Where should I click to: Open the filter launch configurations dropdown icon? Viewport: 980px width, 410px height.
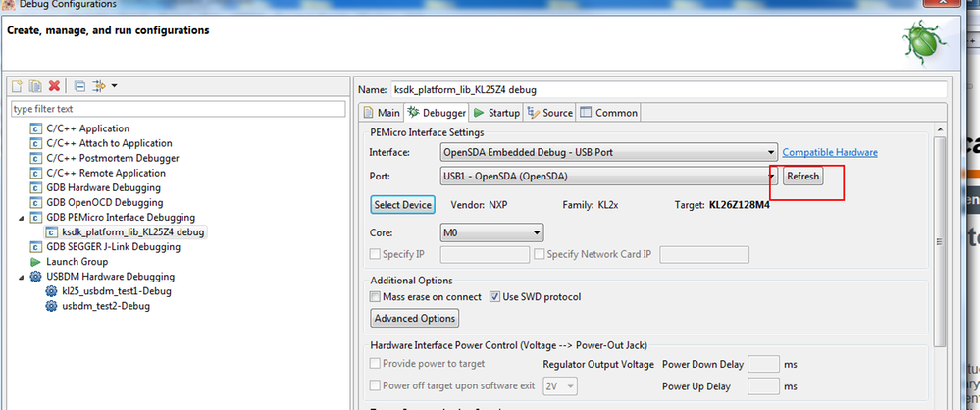(104, 86)
